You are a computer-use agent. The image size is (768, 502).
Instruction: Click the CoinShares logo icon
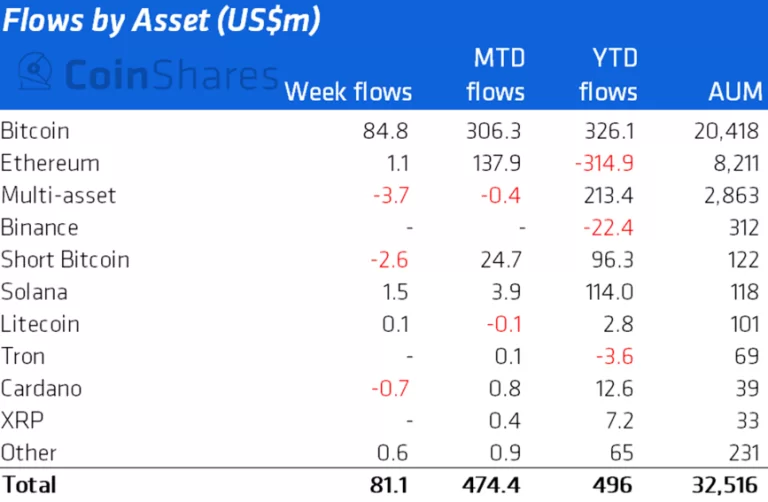pos(36,74)
